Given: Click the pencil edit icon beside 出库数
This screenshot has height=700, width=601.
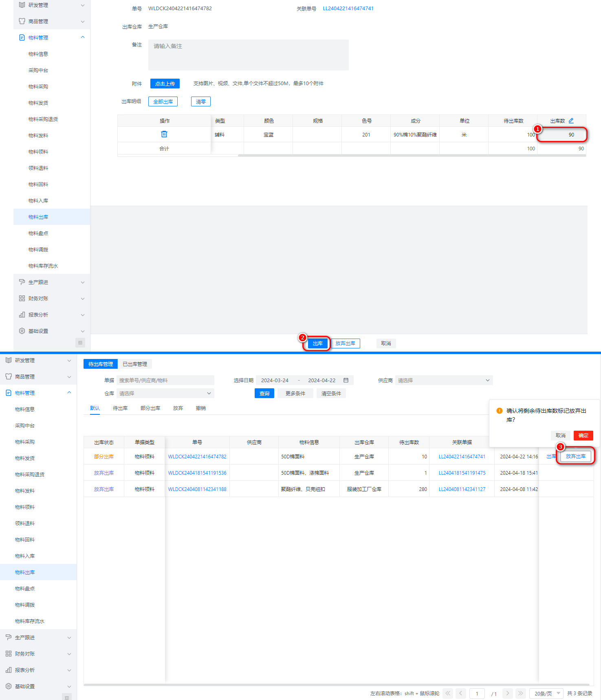Looking at the screenshot, I should pyautogui.click(x=571, y=121).
